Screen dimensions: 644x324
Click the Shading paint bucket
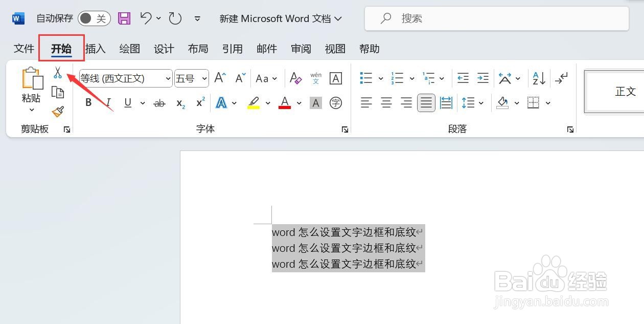(x=503, y=103)
